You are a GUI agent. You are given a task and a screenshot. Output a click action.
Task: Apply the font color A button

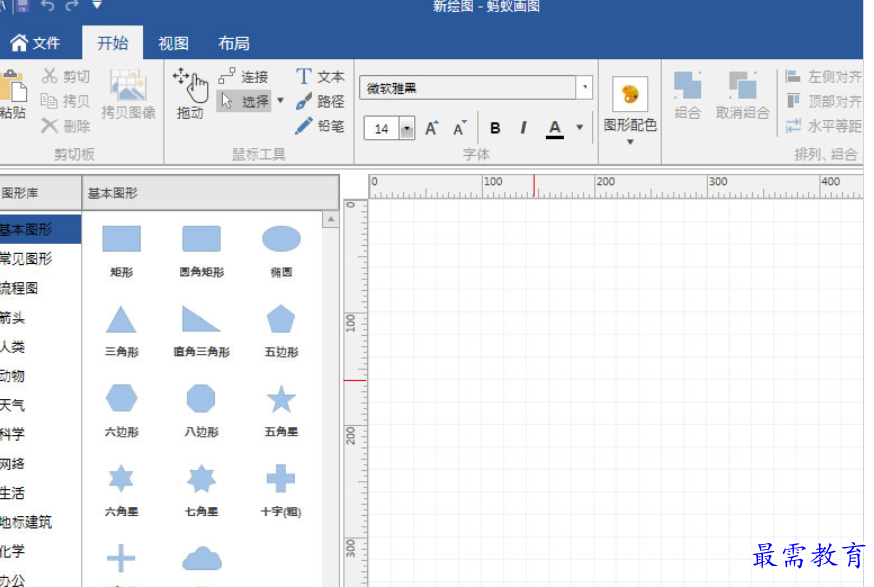pyautogui.click(x=555, y=129)
